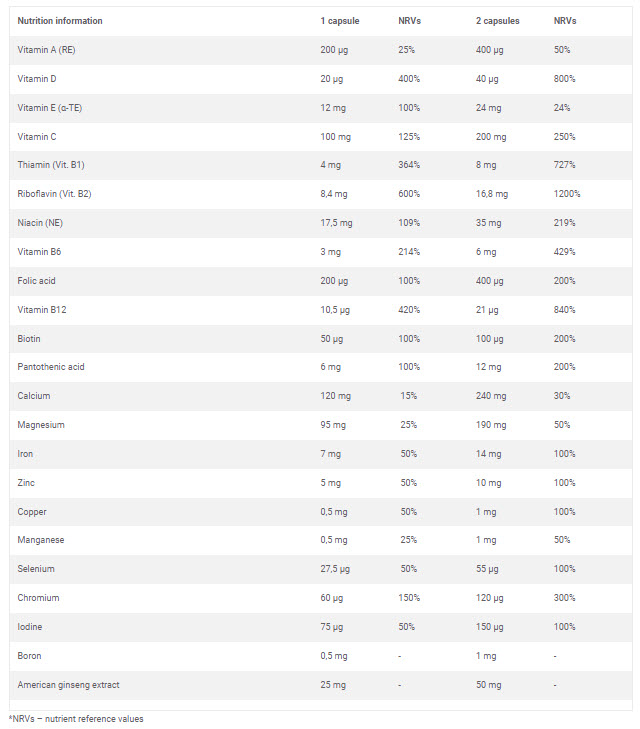Click the Selenium 27,5 µg cell
The width and height of the screenshot is (640, 729).
335,569
